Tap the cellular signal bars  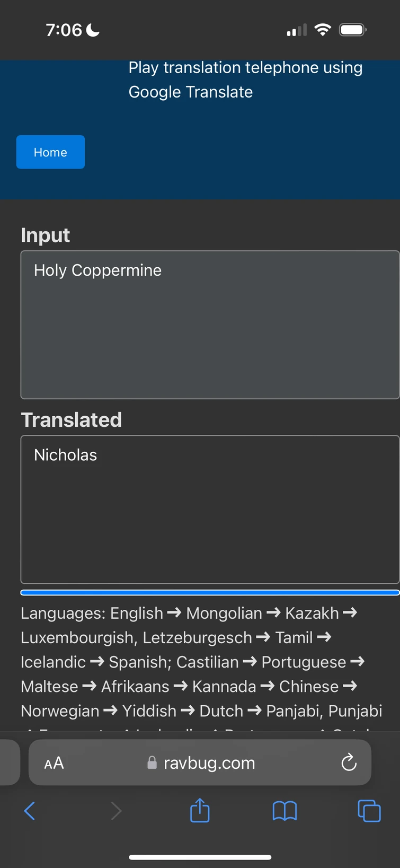click(296, 30)
